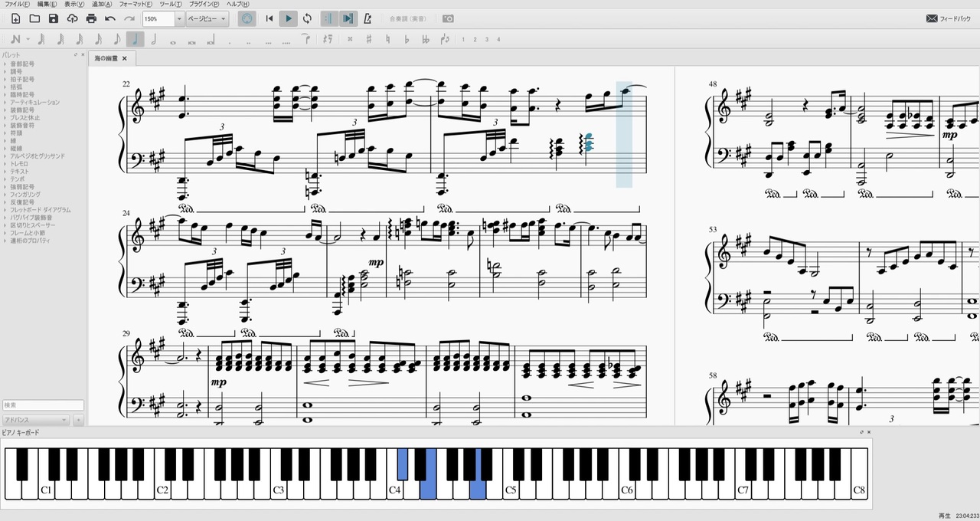Open the プラグイン menu

(204, 4)
